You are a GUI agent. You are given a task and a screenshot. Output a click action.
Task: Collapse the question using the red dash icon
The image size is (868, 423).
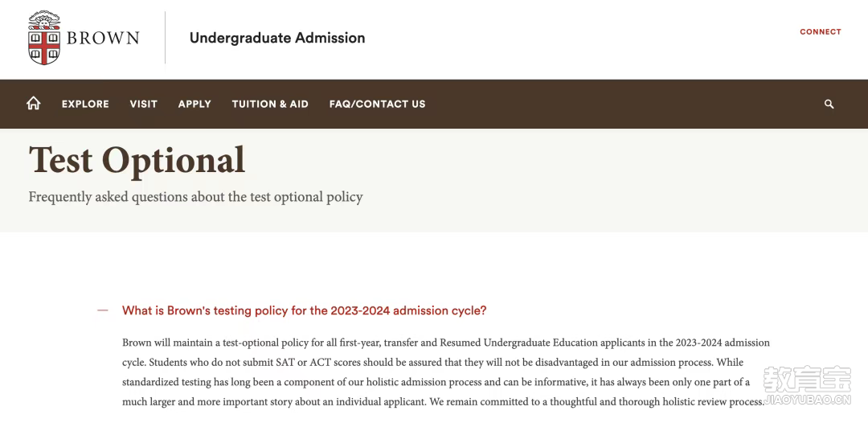click(102, 310)
